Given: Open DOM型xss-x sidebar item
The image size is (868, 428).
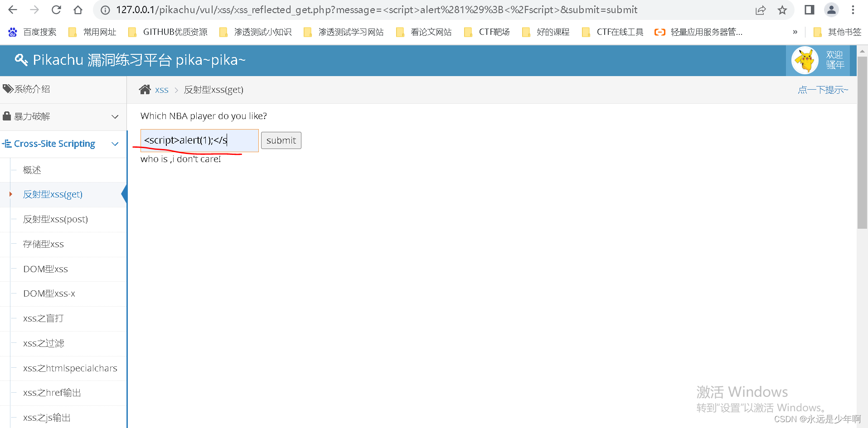Looking at the screenshot, I should pos(63,293).
